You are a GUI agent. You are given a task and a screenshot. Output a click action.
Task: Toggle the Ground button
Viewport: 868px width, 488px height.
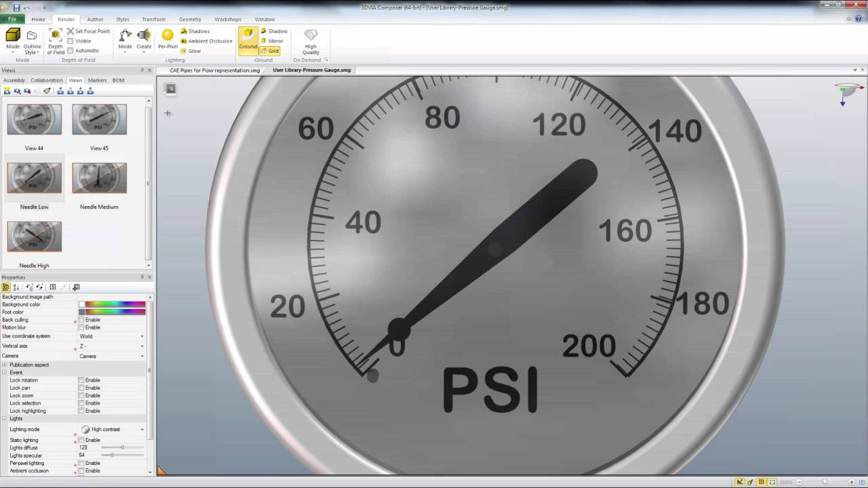pos(248,40)
